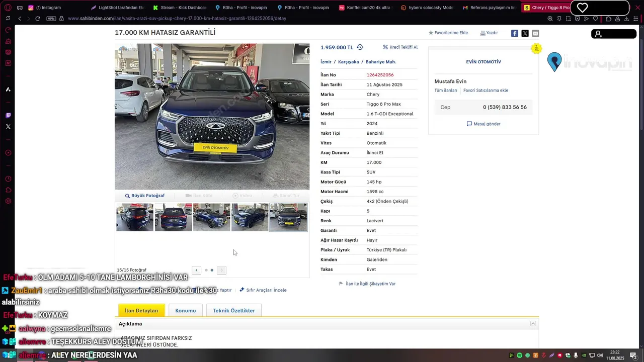Click İlan ile İlgili Şikayetim Var
644x362 pixels.
point(367,284)
